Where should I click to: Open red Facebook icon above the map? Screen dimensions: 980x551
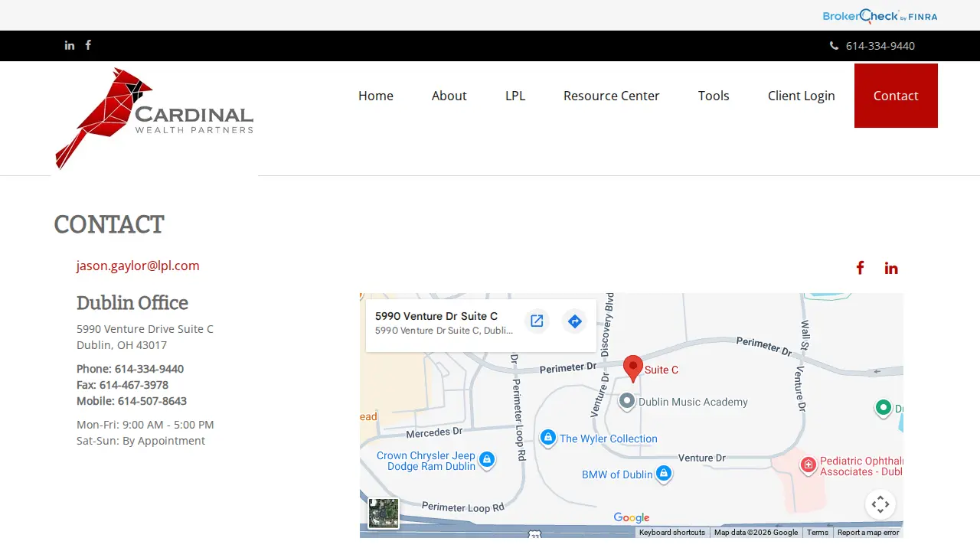[860, 268]
